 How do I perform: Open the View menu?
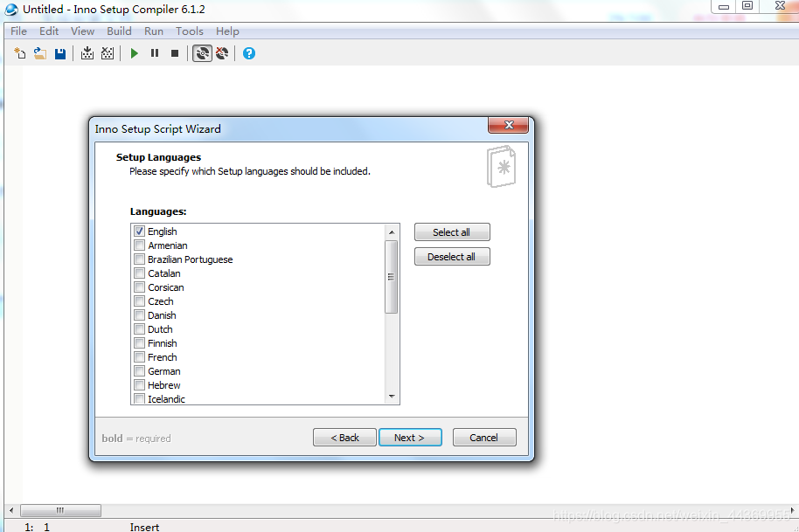pos(82,31)
